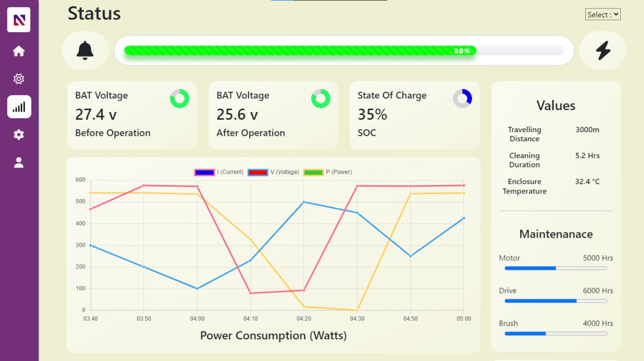
Task: Click the "Values" panel heading
Action: (556, 106)
